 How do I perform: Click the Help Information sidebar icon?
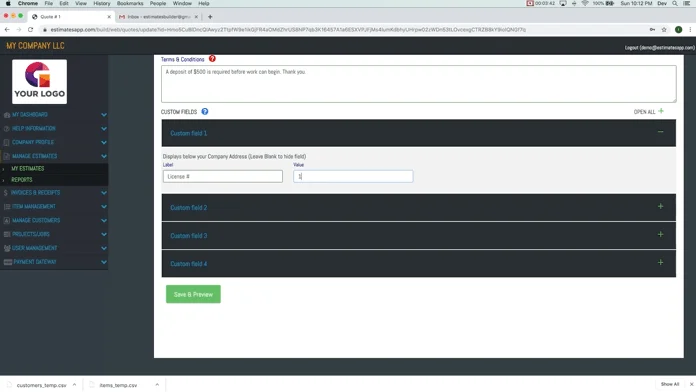pyautogui.click(x=7, y=129)
